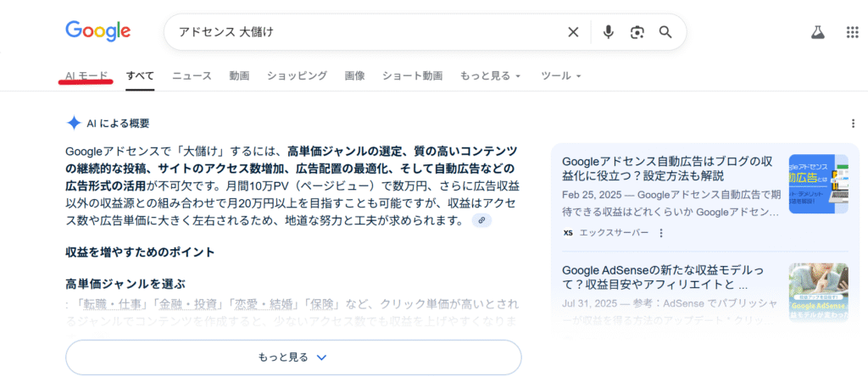Switch to the AI モード tab
This screenshot has height=382, width=868.
click(87, 75)
